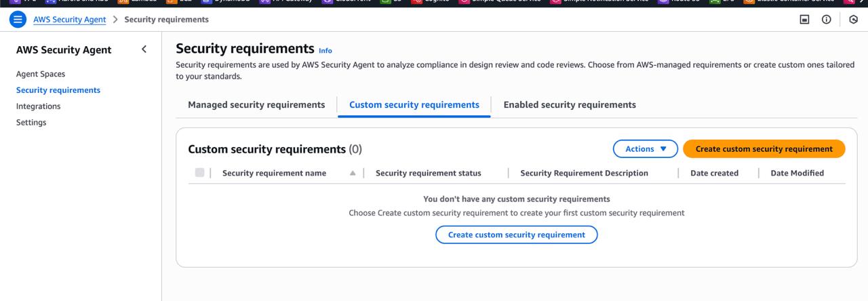868x301 pixels.
Task: Switch to Managed security requirements tab
Action: click(x=256, y=105)
